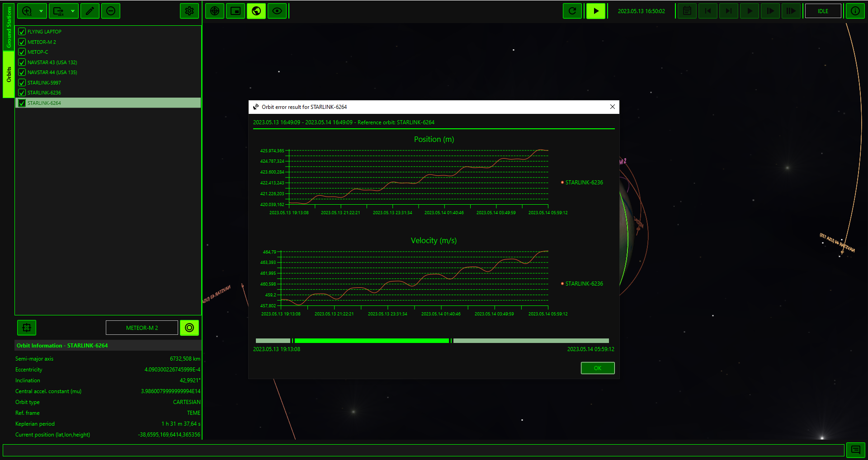The image size is (868, 460).
Task: Toggle the STARLINK-5997 checkbox
Action: coord(22,83)
